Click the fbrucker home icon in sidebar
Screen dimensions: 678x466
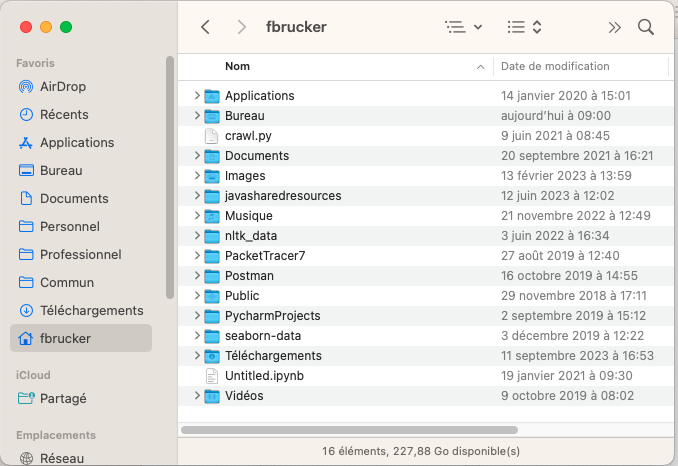point(26,338)
